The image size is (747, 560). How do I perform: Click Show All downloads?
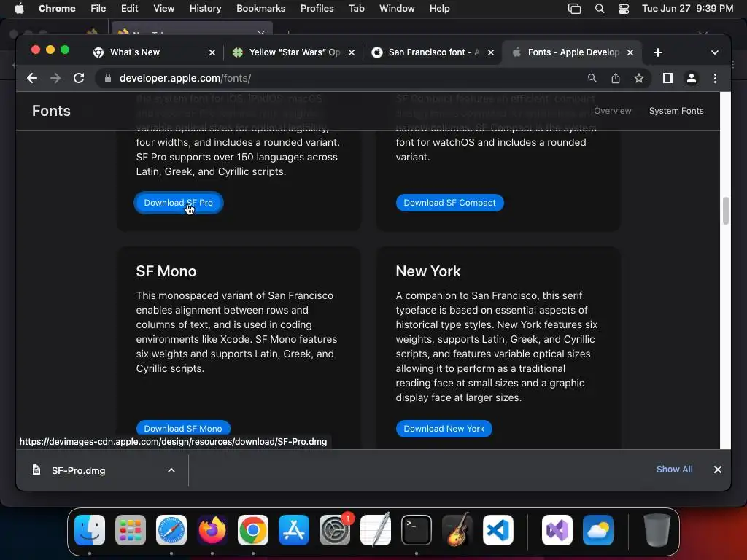[x=674, y=470]
